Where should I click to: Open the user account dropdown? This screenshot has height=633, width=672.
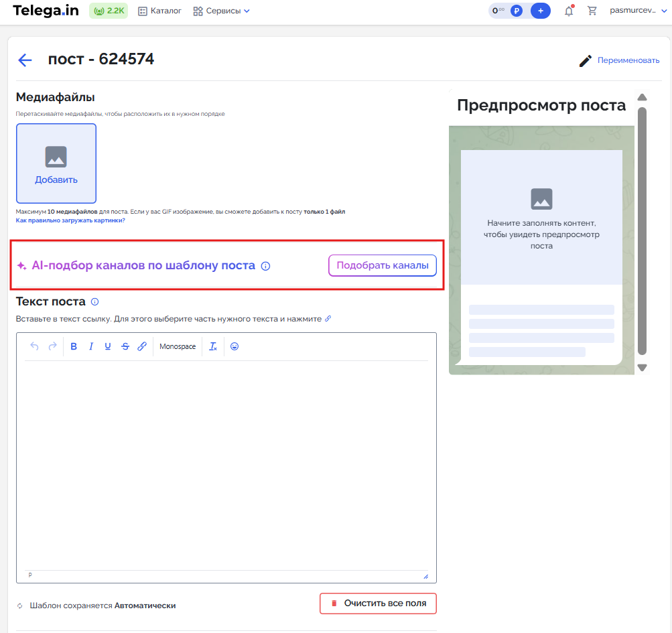click(x=637, y=11)
